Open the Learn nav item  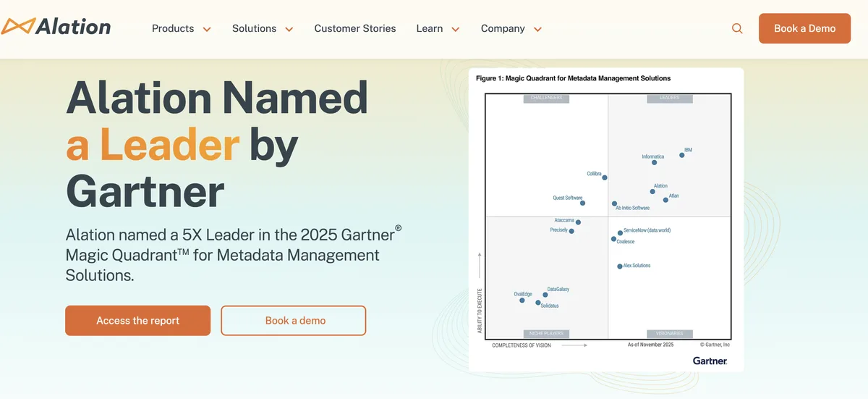(430, 29)
